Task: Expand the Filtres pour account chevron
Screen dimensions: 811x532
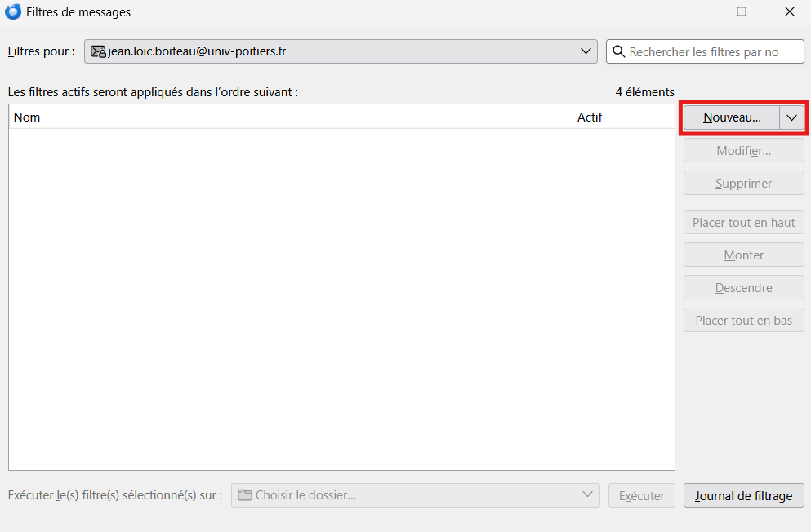Action: (586, 51)
